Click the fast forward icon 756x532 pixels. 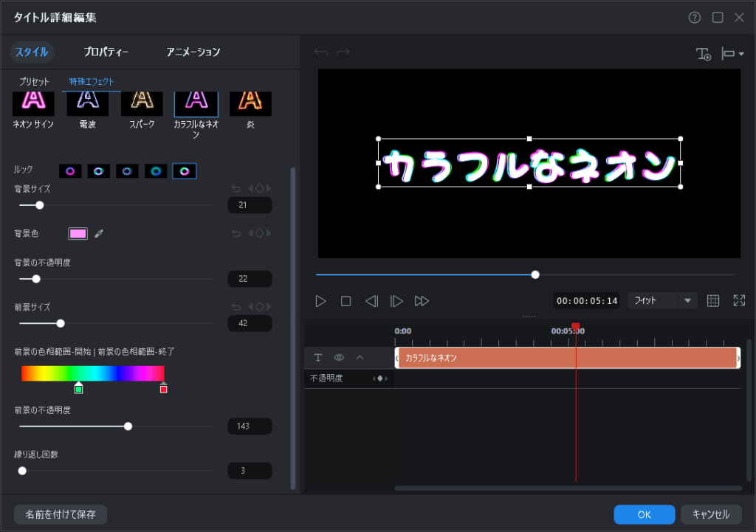422,301
